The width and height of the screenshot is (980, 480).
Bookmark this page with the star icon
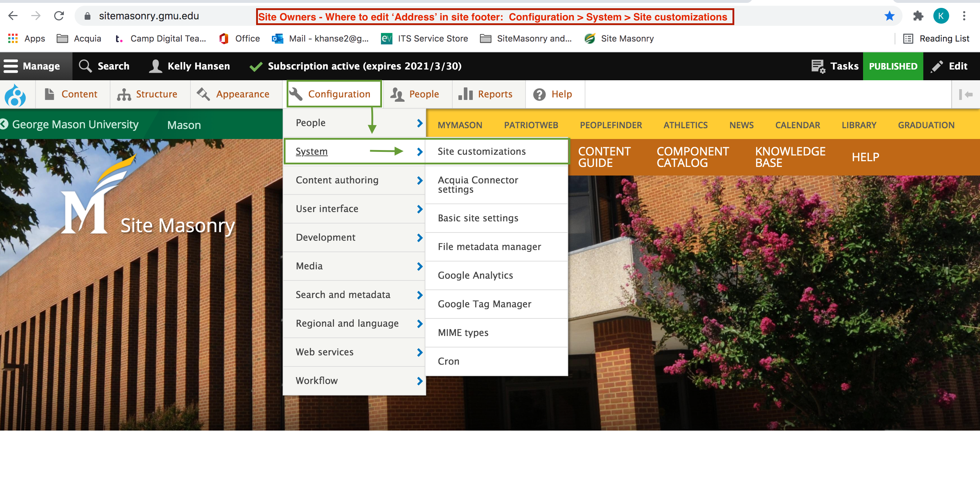click(889, 16)
